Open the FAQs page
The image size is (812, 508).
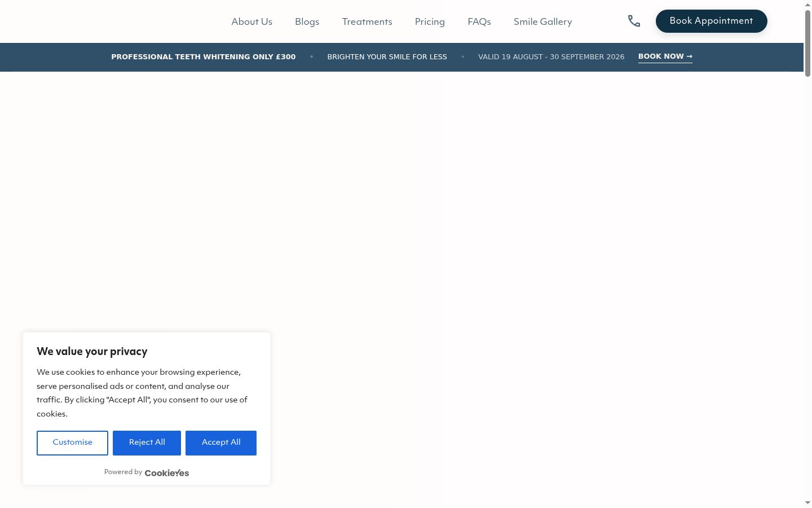pyautogui.click(x=479, y=21)
